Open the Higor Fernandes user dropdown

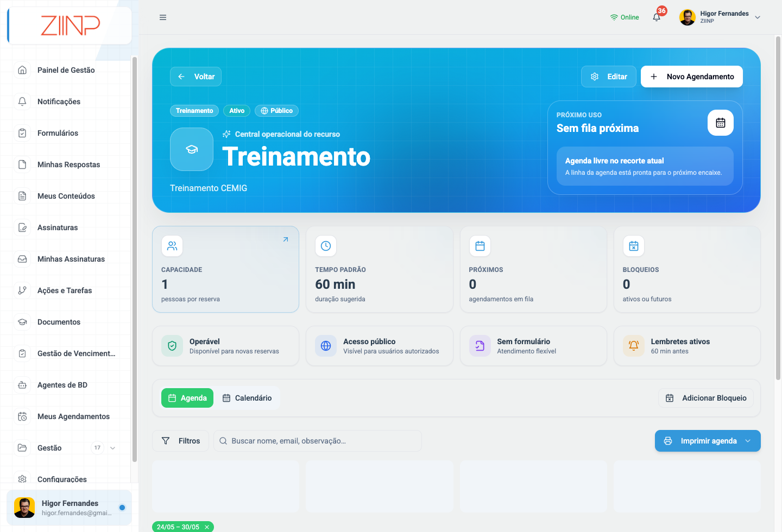coord(720,17)
